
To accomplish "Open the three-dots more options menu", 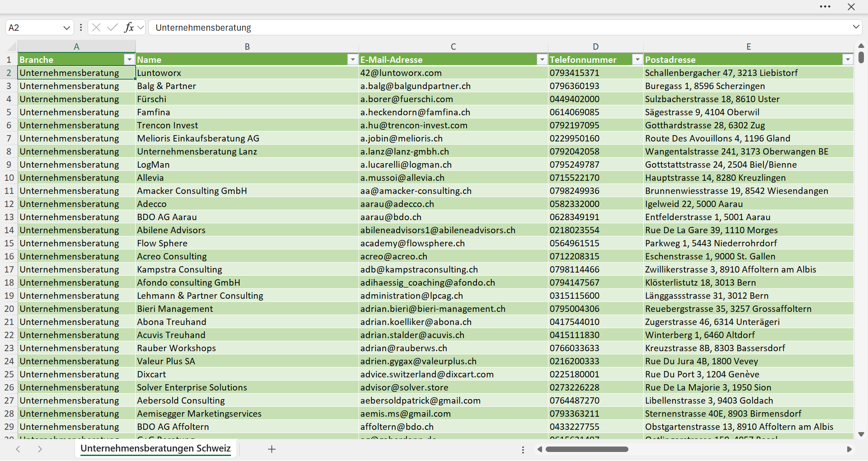I will pyautogui.click(x=825, y=7).
